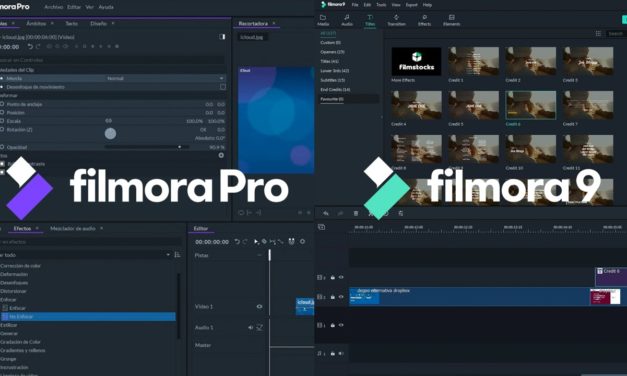Hide the Video 1 track in FilmoraPro
The height and width of the screenshot is (376, 627).
point(260,306)
